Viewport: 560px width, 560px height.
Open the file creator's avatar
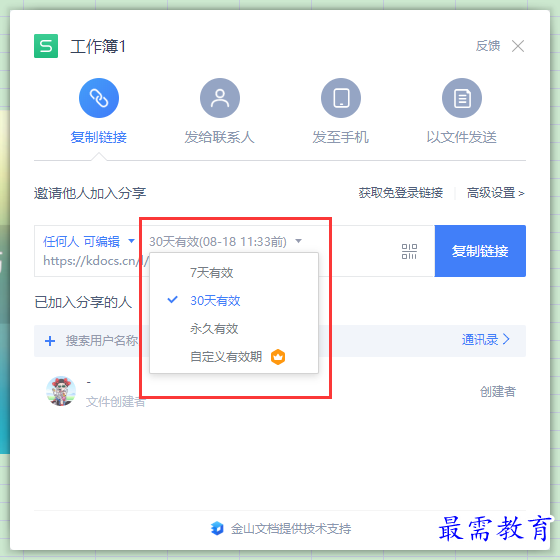point(61,391)
